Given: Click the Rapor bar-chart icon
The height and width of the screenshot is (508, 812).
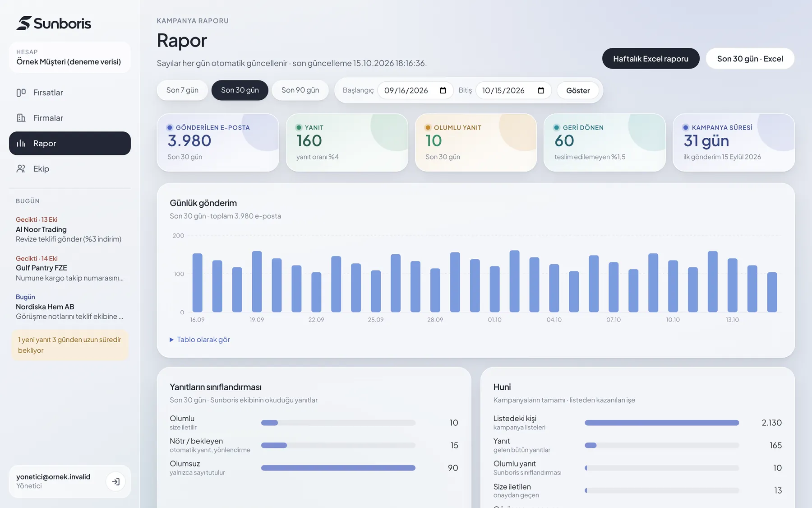Looking at the screenshot, I should pos(21,143).
